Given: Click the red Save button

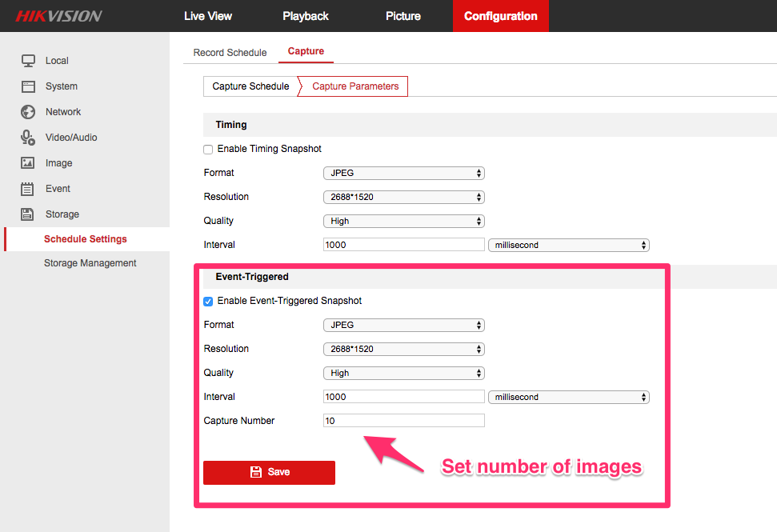Looking at the screenshot, I should point(269,472).
